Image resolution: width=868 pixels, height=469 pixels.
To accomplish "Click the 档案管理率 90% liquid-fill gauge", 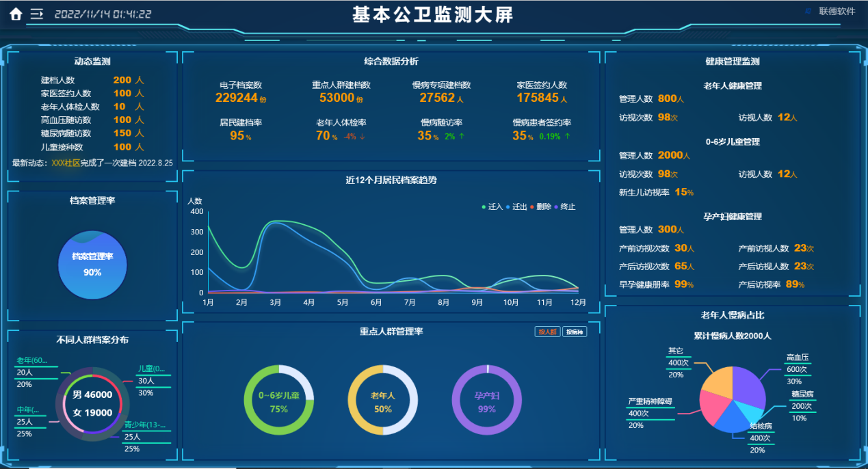I will 92,265.
